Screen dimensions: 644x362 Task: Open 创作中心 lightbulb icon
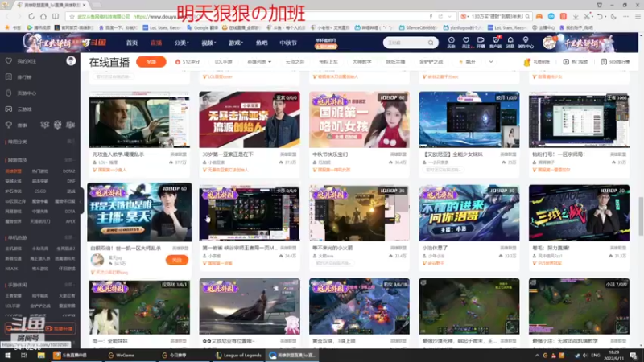[x=526, y=43]
